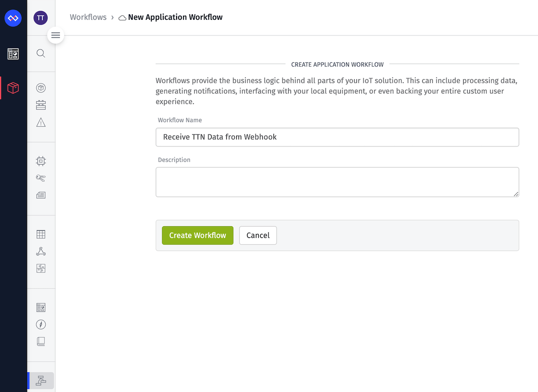This screenshot has width=538, height=392.
Task: Open the red applications cube icon
Action: pyautogui.click(x=13, y=88)
